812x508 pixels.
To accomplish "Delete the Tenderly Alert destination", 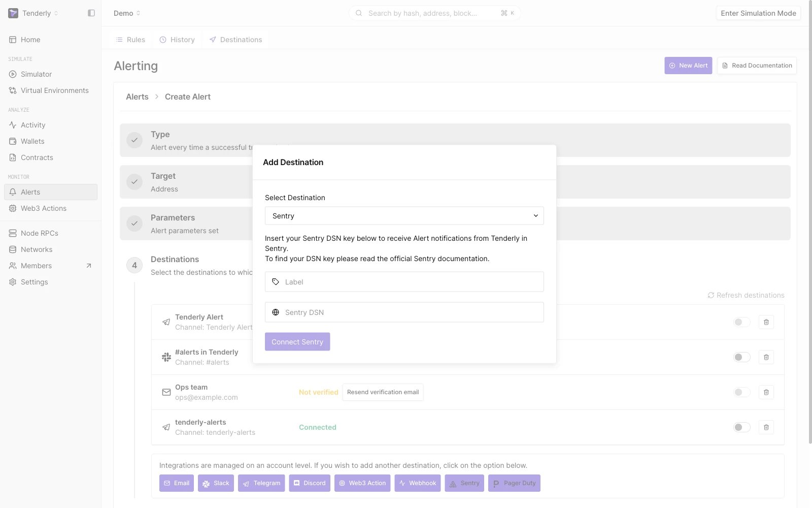I will (x=766, y=322).
